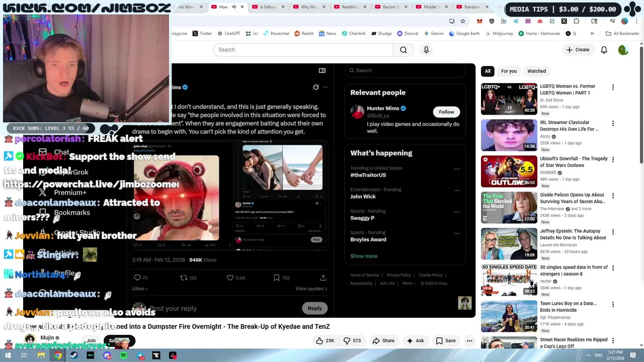
Task: Switch to the 'Redefinin' tab
Action: coord(350,7)
